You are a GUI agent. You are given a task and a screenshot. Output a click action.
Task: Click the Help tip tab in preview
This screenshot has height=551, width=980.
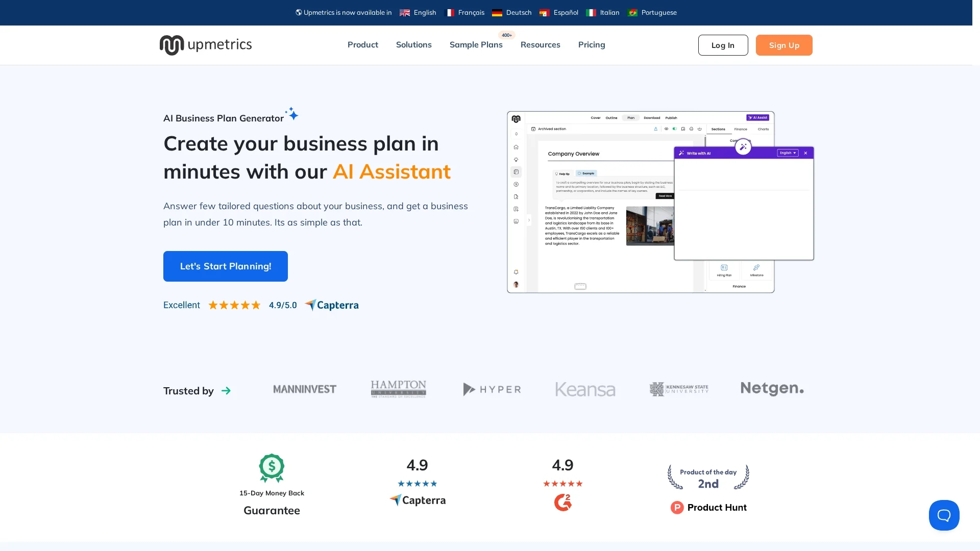click(x=562, y=173)
